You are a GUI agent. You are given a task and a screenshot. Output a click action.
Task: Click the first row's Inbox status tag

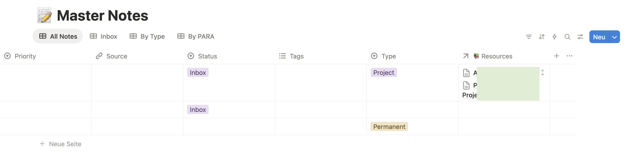tap(198, 73)
